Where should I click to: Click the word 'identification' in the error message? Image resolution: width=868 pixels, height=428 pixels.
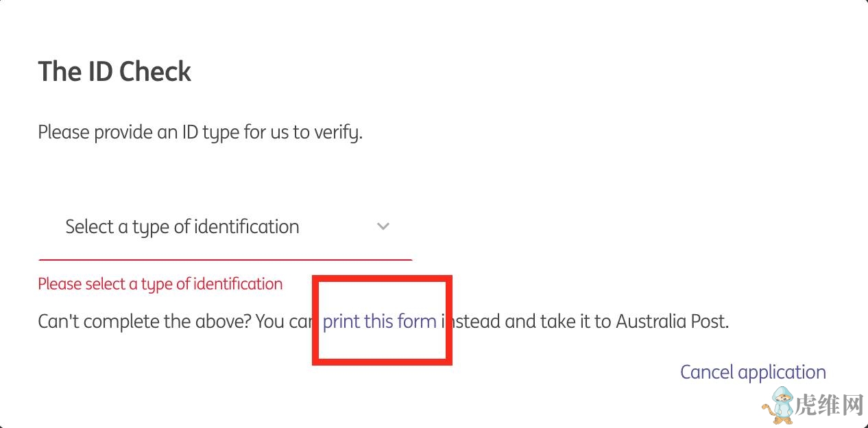(238, 284)
